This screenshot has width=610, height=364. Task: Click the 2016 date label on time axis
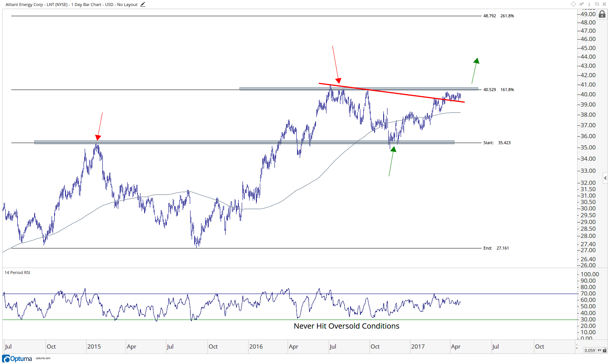[x=256, y=347]
